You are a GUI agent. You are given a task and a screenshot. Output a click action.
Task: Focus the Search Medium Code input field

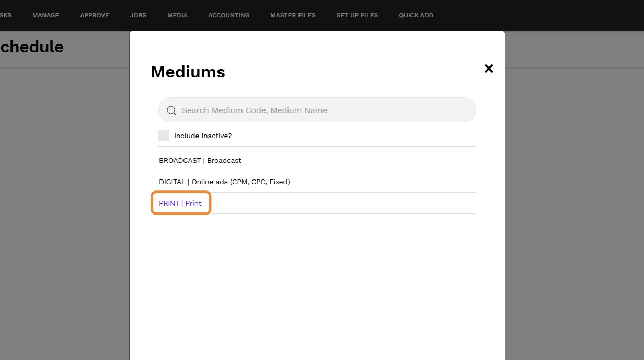click(324, 110)
